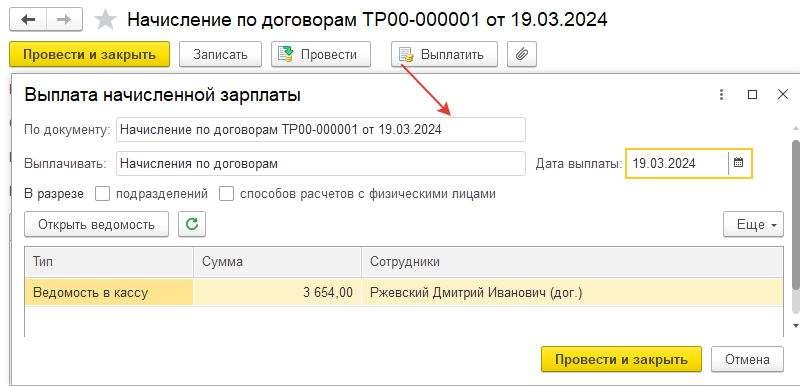The width and height of the screenshot is (800, 386).
Task: Open attached files paperclip
Action: [521, 54]
